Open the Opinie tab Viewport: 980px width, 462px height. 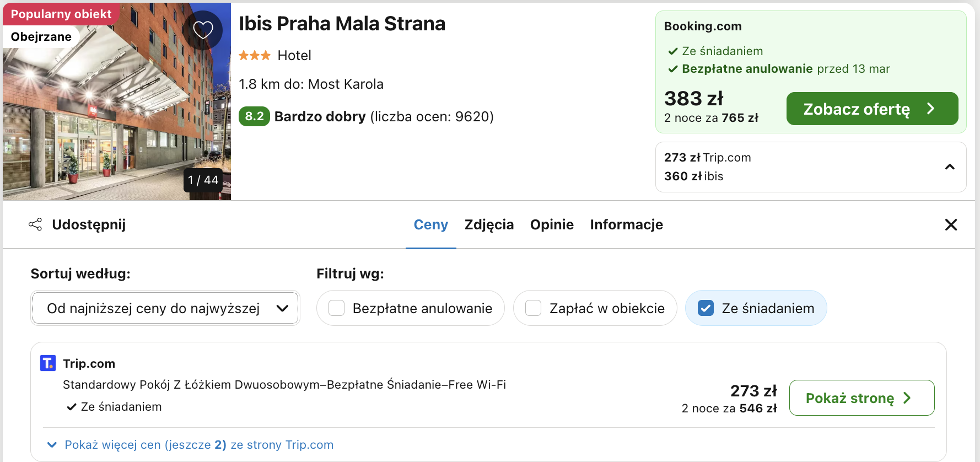tap(552, 224)
